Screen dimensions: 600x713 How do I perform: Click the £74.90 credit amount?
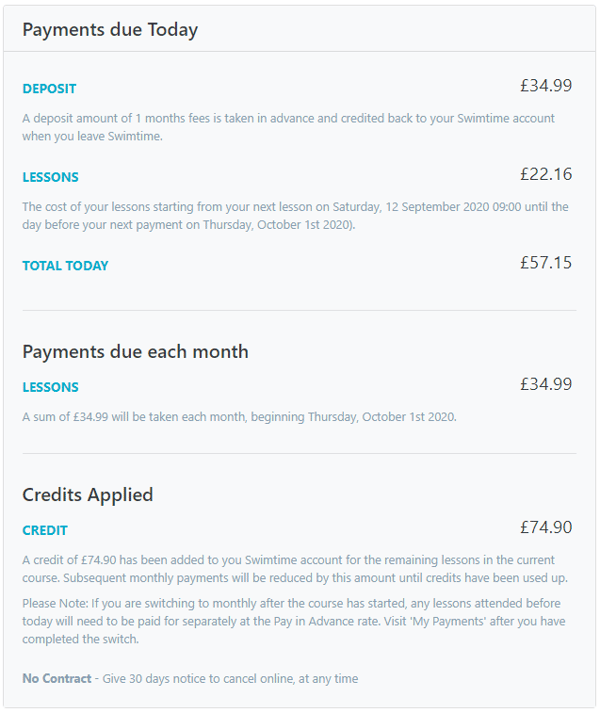(x=546, y=527)
